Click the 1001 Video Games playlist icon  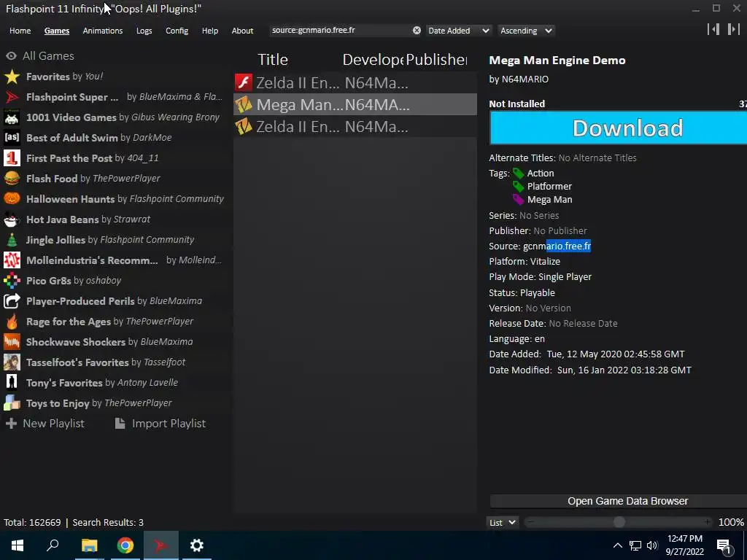point(12,117)
